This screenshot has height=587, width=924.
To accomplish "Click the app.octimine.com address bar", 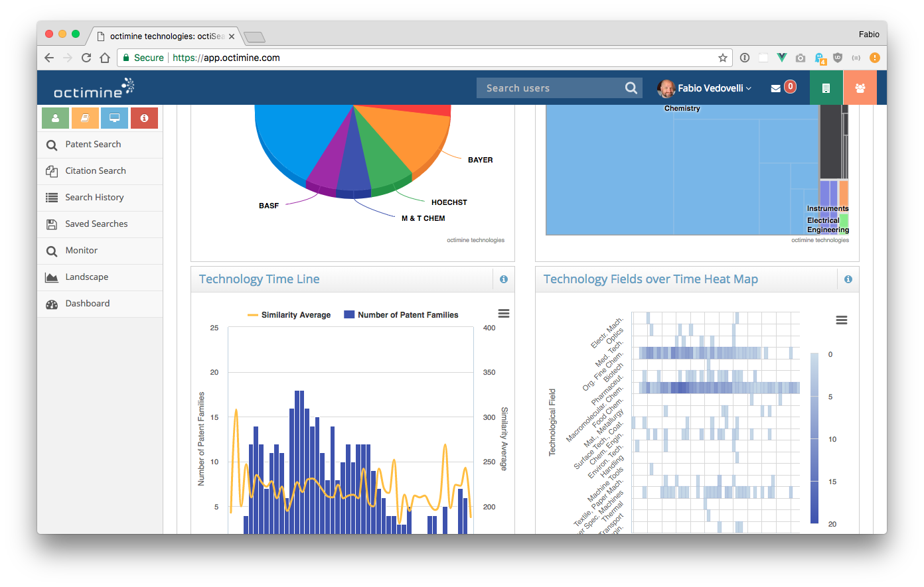I will [x=425, y=58].
